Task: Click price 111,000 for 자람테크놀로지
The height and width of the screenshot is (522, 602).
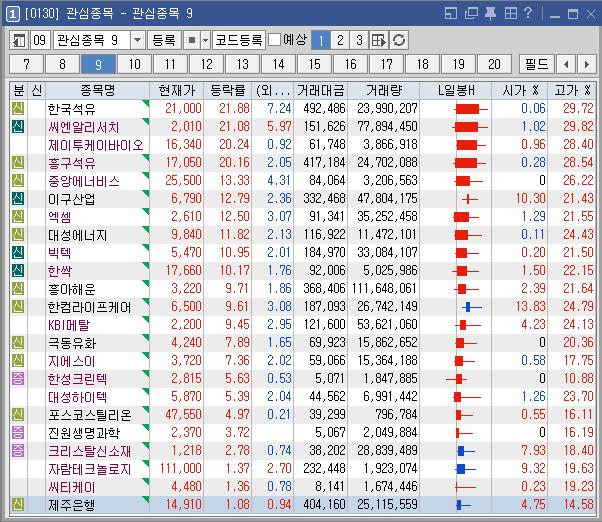Action: point(181,469)
